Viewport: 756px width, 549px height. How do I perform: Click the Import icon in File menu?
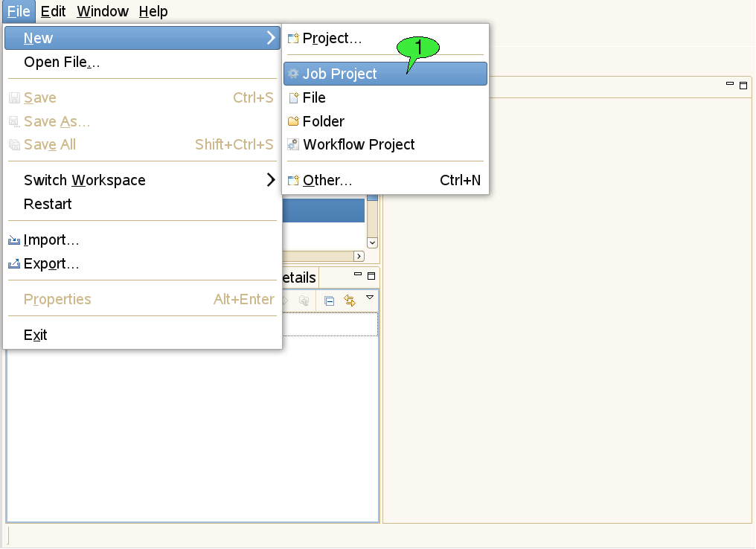pos(14,240)
